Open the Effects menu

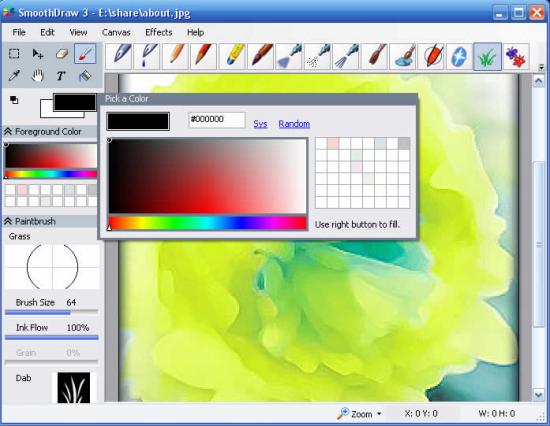click(159, 32)
